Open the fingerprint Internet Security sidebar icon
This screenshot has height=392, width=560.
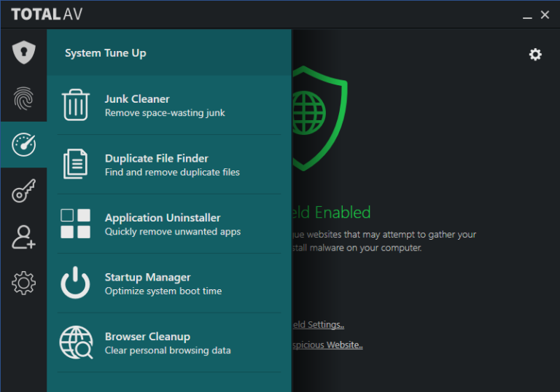pos(23,98)
